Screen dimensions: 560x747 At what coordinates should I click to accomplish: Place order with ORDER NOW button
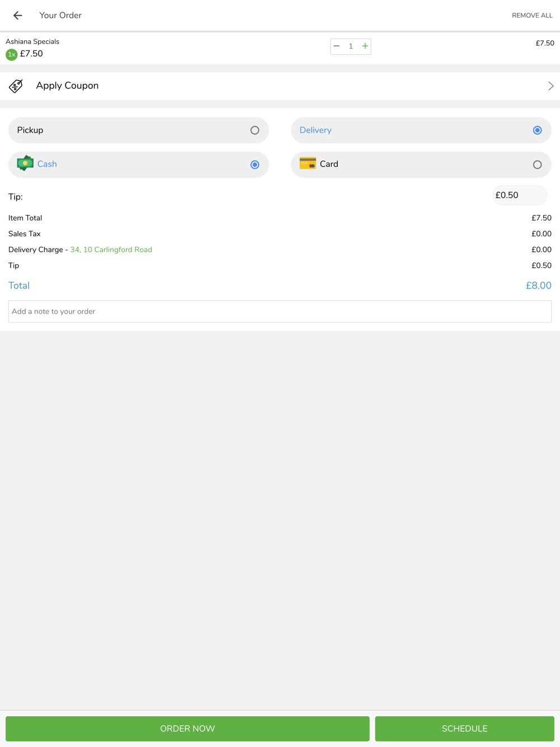(188, 729)
